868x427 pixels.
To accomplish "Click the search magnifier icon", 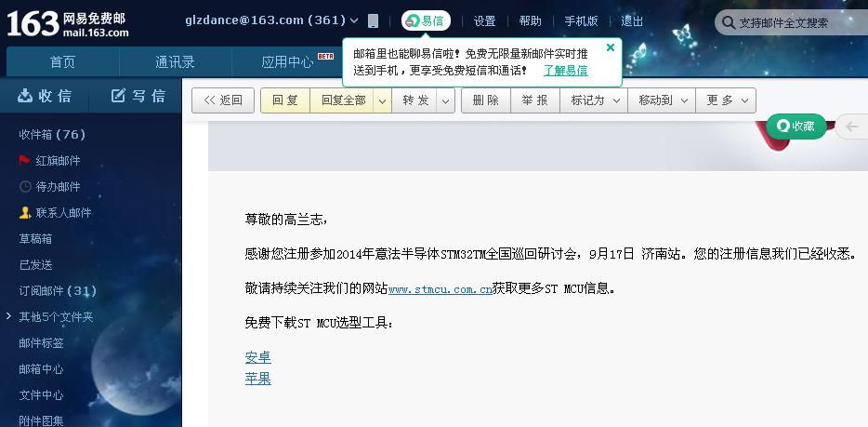I will point(728,22).
